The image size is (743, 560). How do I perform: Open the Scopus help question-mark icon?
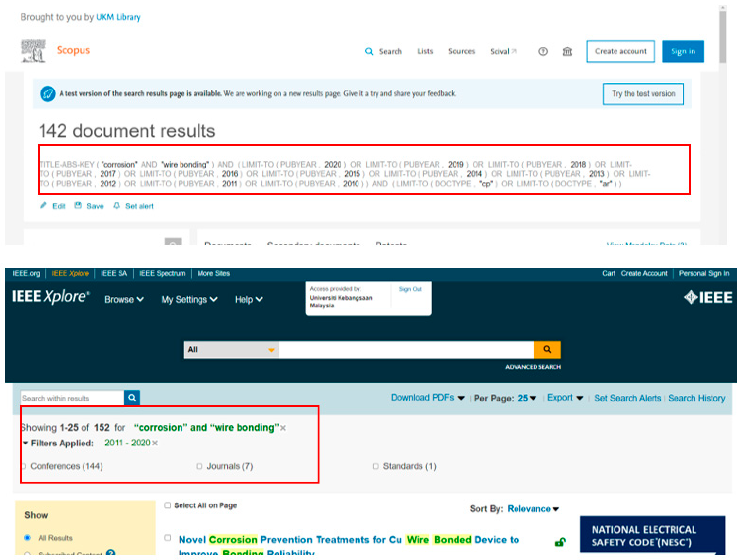point(543,51)
